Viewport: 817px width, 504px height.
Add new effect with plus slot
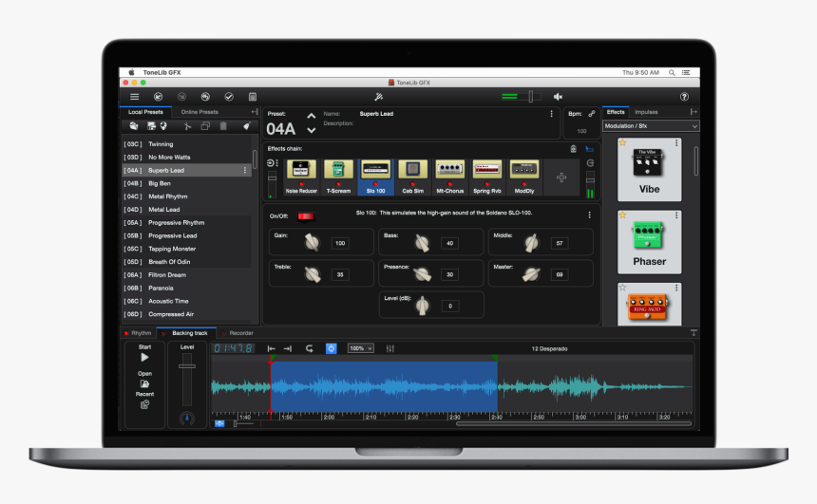click(561, 177)
